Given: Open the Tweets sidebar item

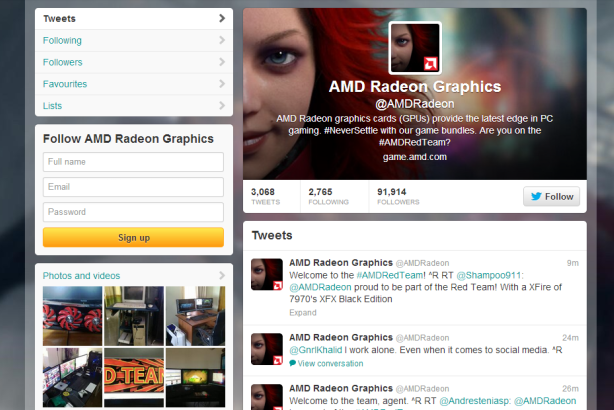Looking at the screenshot, I should click(x=134, y=18).
